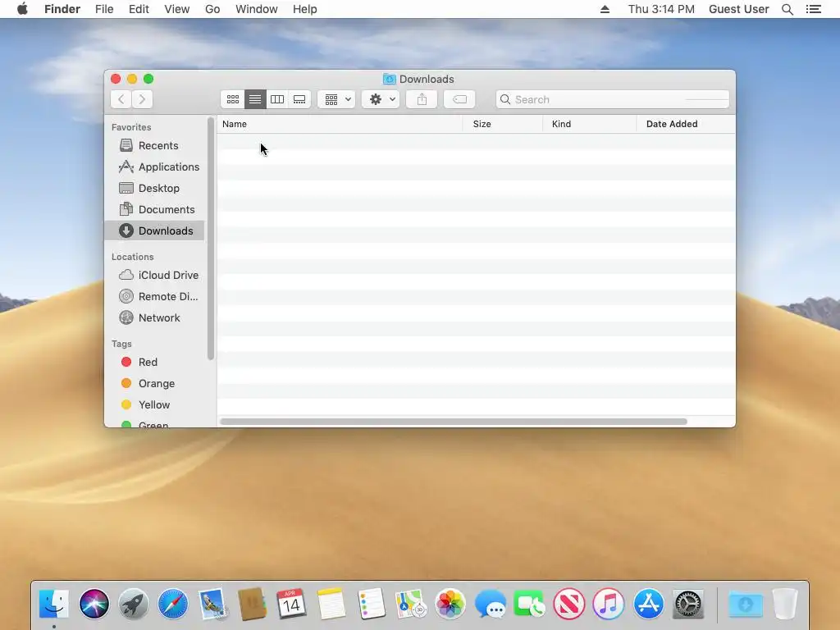The width and height of the screenshot is (840, 630).
Task: Open Launchpad from the Dock
Action: [x=134, y=604]
